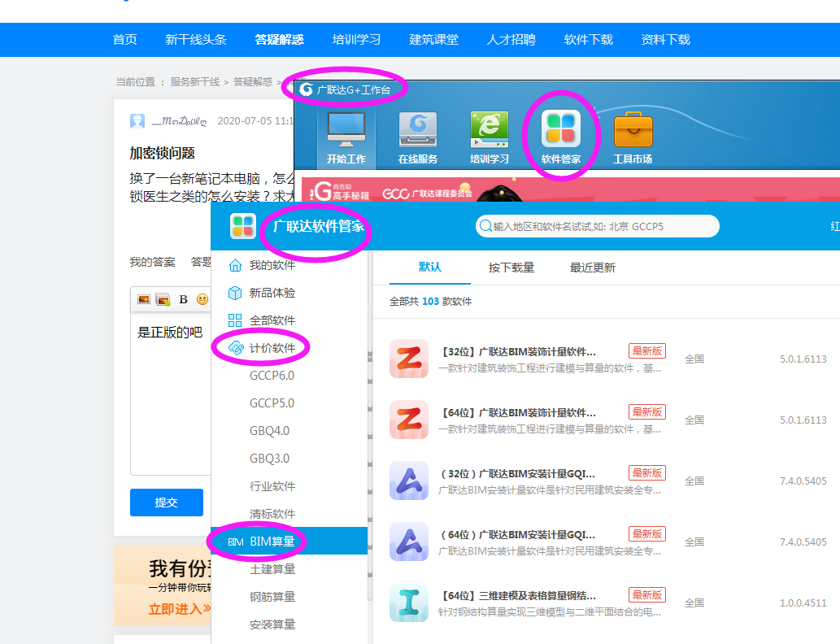Image resolution: width=840 pixels, height=644 pixels.
Task: Click icon of [32位] 广联达BIM装饰计量软件
Action: [x=409, y=359]
